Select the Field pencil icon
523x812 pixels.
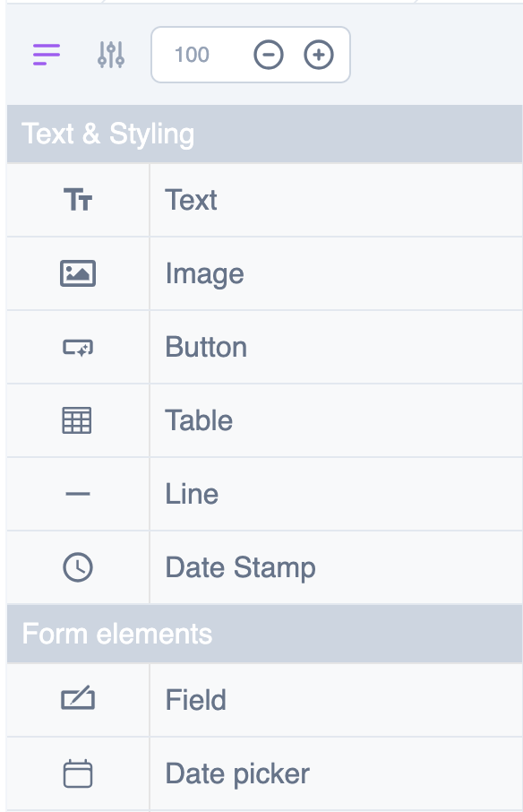[78, 699]
